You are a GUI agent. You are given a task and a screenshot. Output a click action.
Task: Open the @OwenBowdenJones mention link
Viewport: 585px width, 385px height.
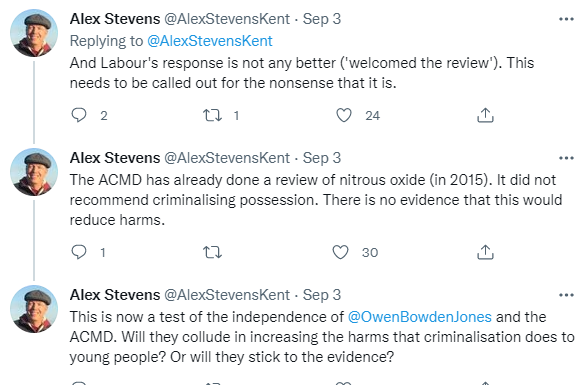[420, 317]
